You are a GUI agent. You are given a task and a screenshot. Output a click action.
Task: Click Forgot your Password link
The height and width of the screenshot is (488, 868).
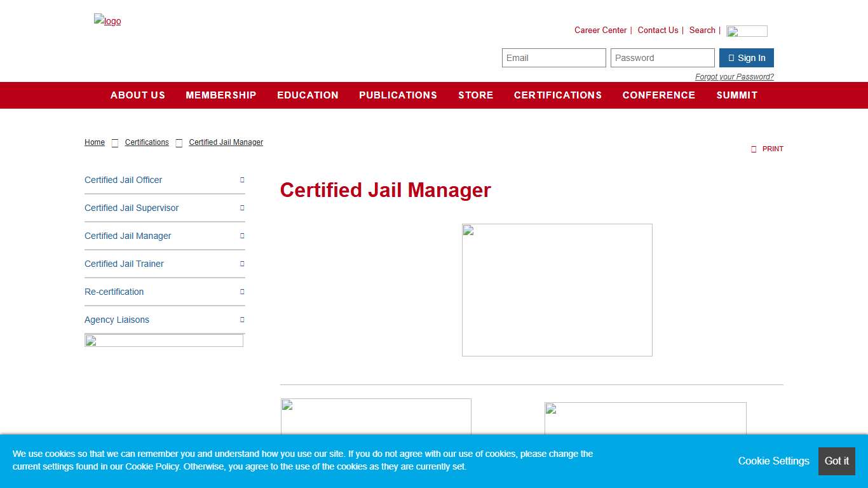(734, 77)
